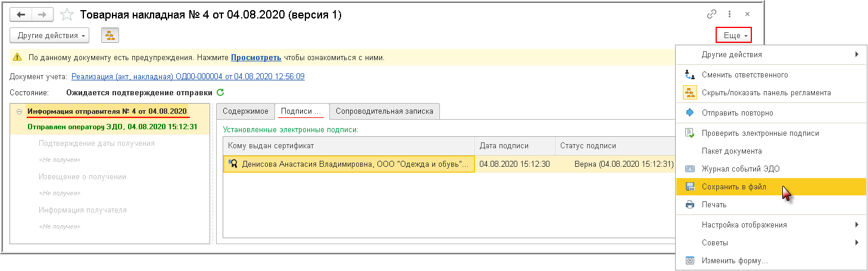Open Журнал событий ЭДО from the menu
868x271 pixels.
point(740,169)
